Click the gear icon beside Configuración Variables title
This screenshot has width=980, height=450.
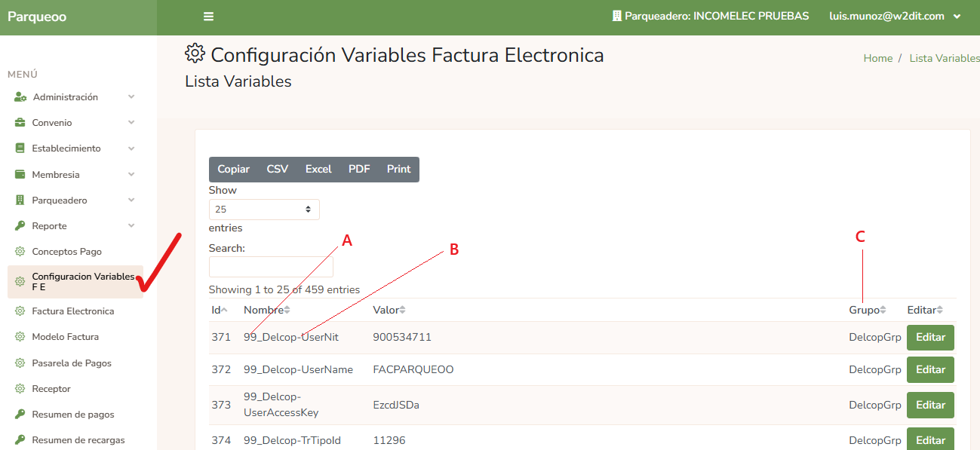194,54
